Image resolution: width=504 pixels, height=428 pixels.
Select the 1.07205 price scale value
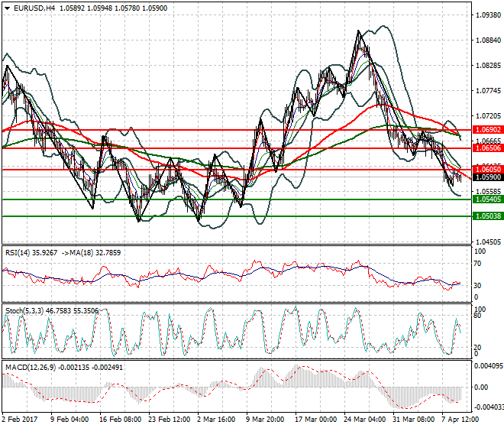click(x=488, y=115)
